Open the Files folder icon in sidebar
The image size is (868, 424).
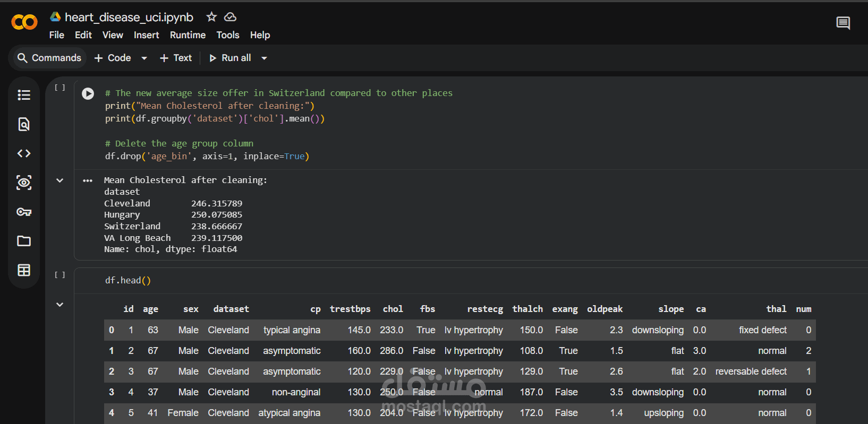[x=24, y=241]
